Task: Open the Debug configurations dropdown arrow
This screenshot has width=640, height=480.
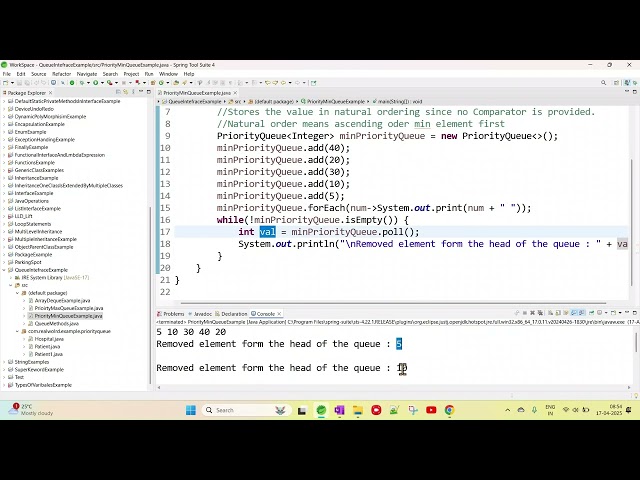Action: point(88,83)
